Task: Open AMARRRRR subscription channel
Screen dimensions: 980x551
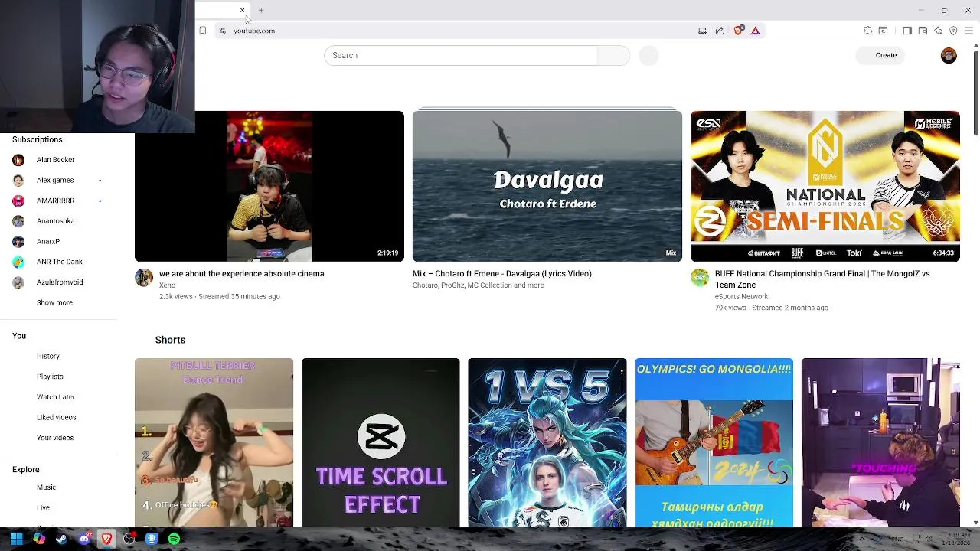Action: click(x=55, y=201)
